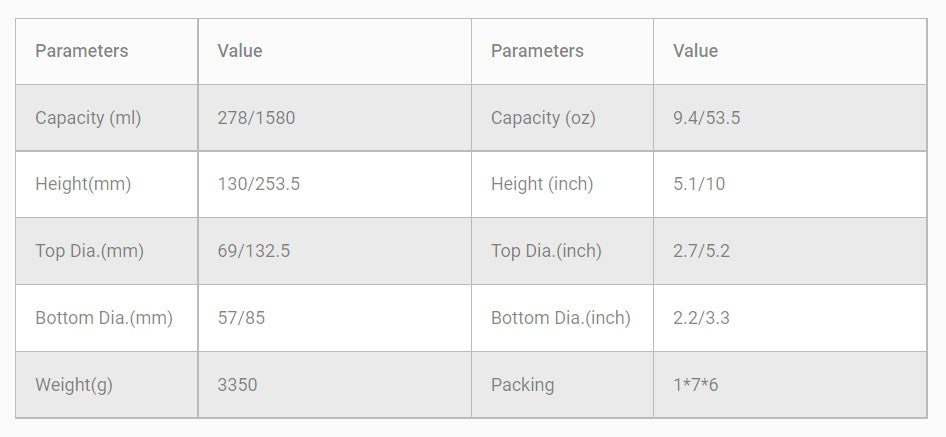This screenshot has height=437, width=946.
Task: Select the 3350 weight value
Action: [x=237, y=385]
